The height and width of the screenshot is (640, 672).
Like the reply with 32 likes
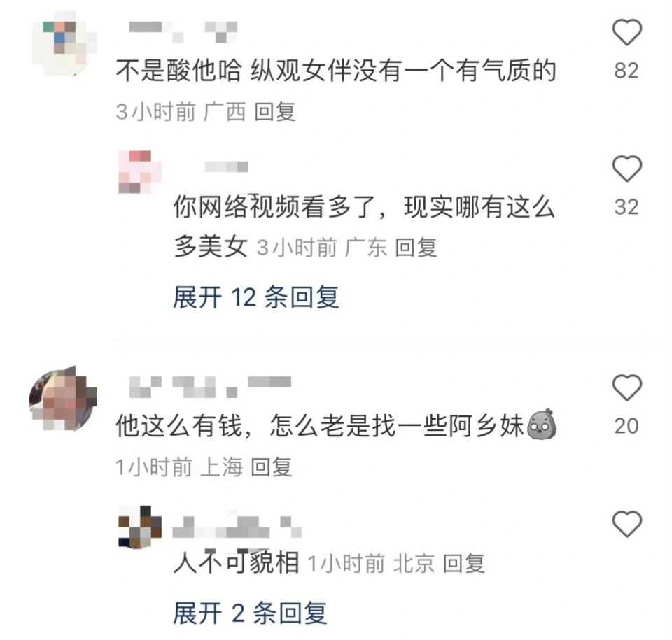tap(627, 169)
